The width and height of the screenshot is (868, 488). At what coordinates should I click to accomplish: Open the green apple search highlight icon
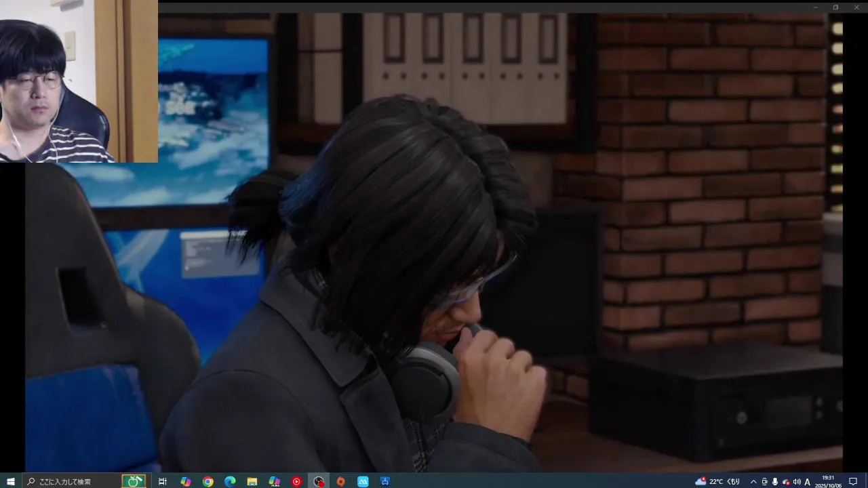click(x=134, y=481)
